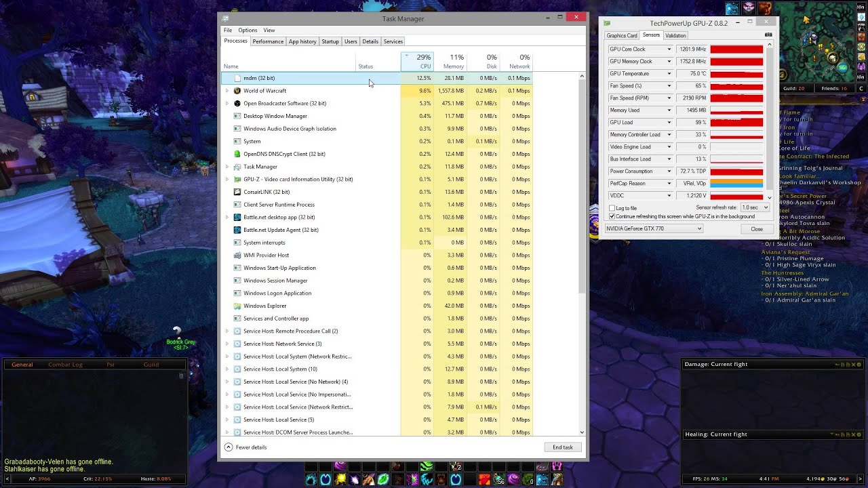
Task: Click the green leaf ability on the lower action bar
Action: pyautogui.click(x=383, y=480)
